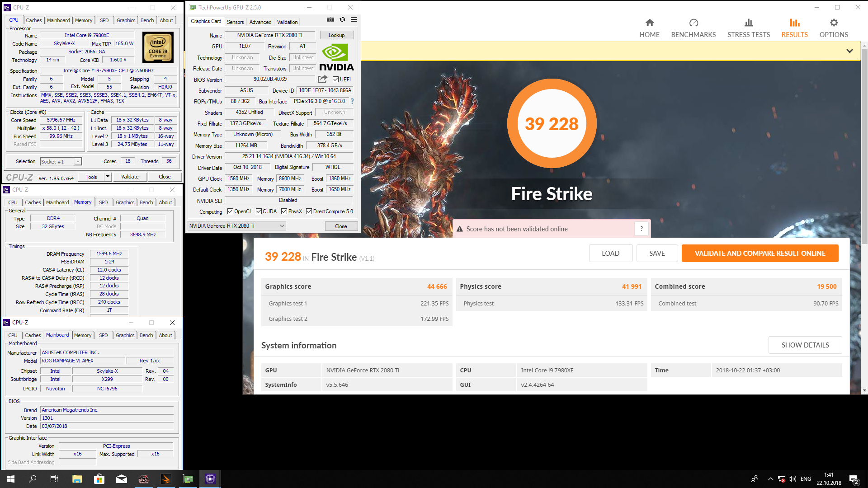The width and height of the screenshot is (868, 488).
Task: Click volume speaker tray icon
Action: point(792,479)
